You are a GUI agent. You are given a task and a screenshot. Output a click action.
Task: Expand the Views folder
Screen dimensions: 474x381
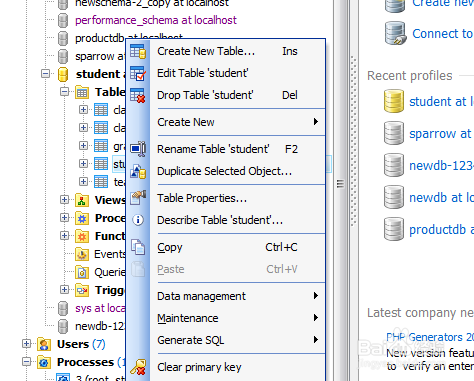coord(65,199)
